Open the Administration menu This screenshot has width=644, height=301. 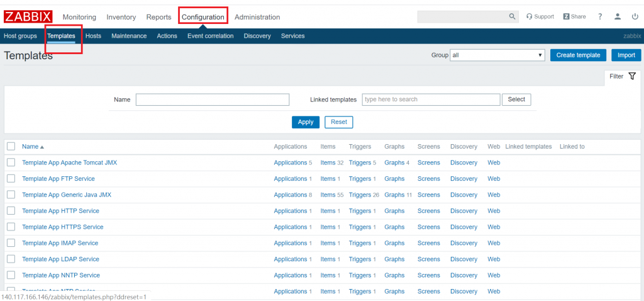point(257,17)
